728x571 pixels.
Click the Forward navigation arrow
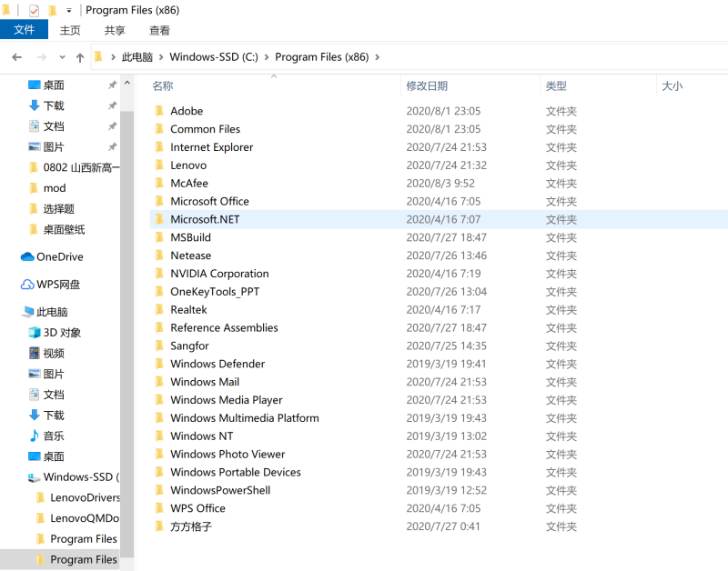point(41,57)
